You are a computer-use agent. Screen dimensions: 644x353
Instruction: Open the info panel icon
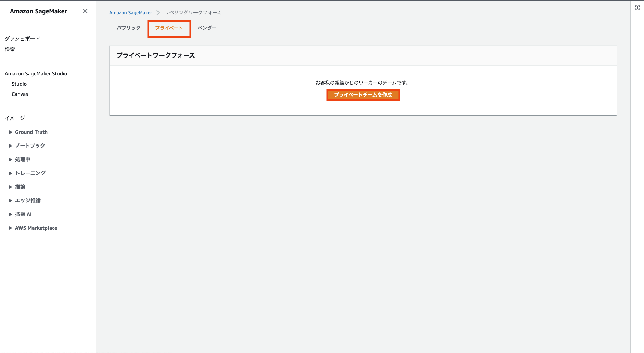(x=637, y=8)
